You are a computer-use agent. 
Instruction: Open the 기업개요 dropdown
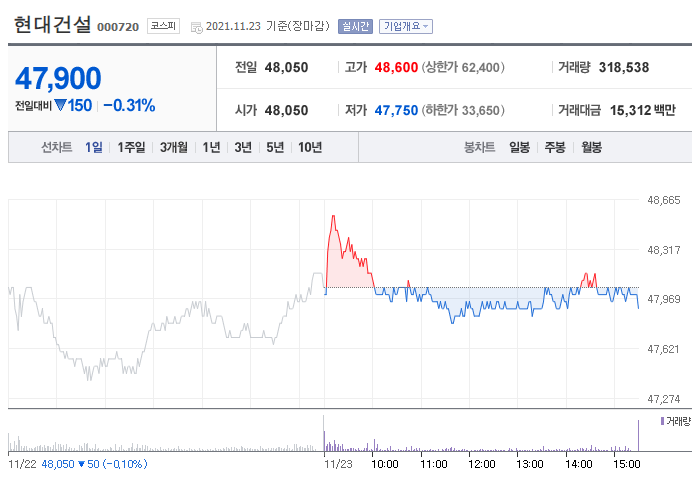(406, 26)
